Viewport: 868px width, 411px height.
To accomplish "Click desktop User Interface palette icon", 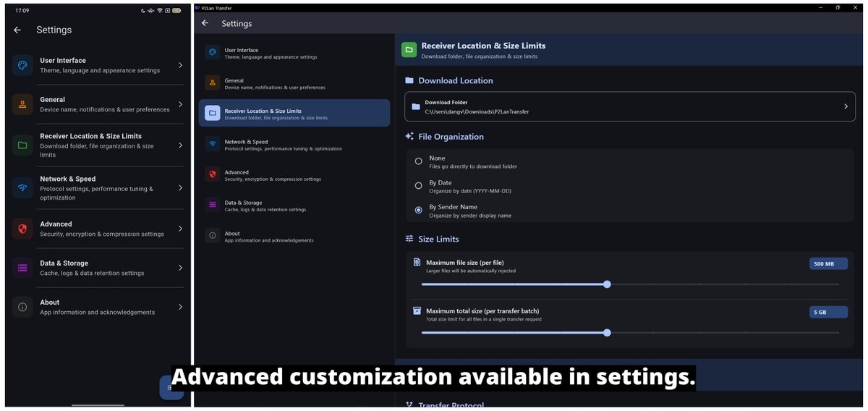I will (212, 52).
